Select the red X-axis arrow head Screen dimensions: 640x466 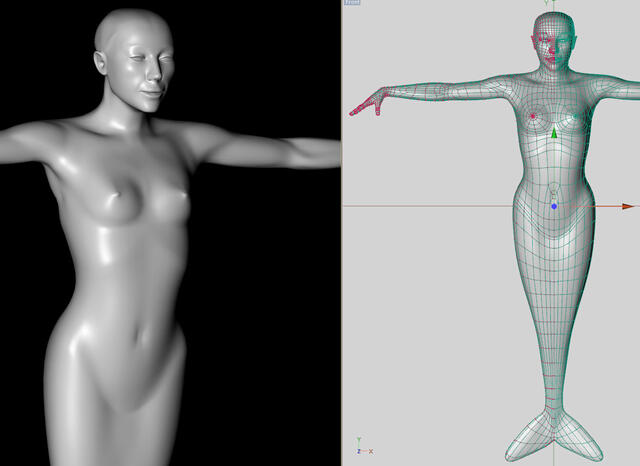click(628, 206)
